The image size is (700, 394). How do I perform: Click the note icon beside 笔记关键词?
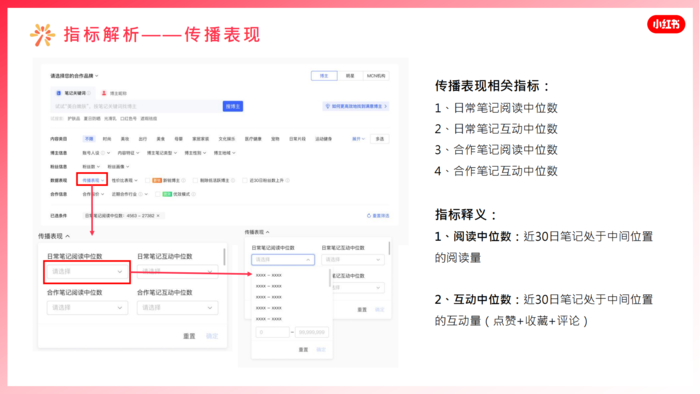coord(58,93)
